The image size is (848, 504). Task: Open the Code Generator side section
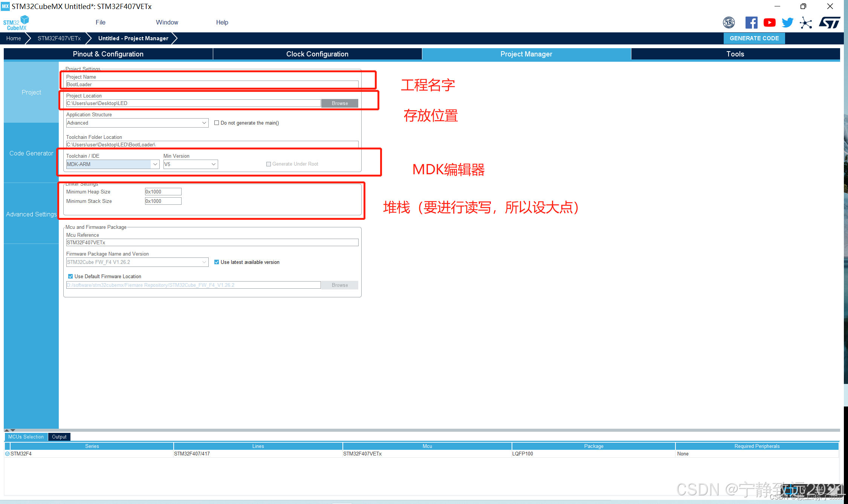pyautogui.click(x=31, y=153)
